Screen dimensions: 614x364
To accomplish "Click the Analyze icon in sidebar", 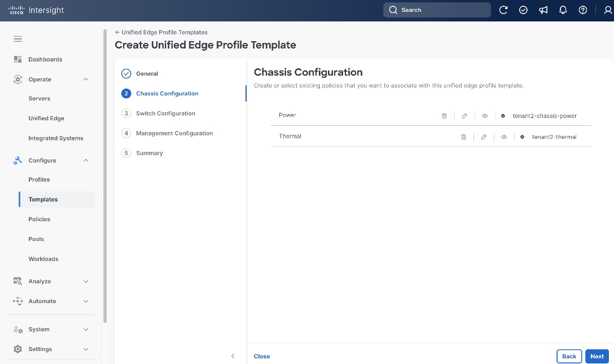I will [x=17, y=281].
